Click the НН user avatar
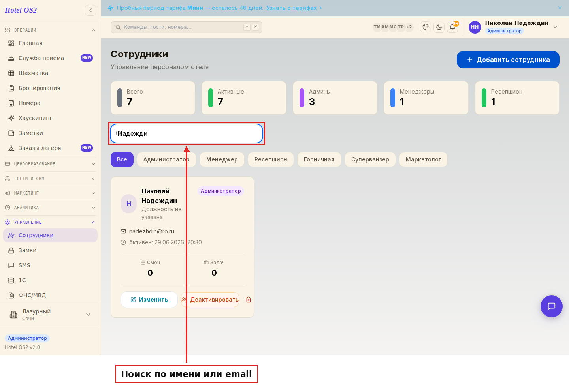 click(475, 27)
